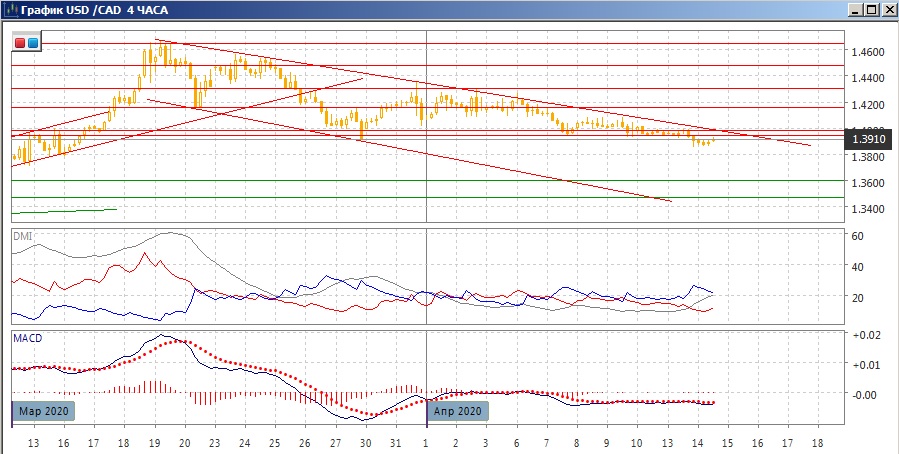Click date label 14 on time axis
899x454 pixels.
[x=698, y=443]
